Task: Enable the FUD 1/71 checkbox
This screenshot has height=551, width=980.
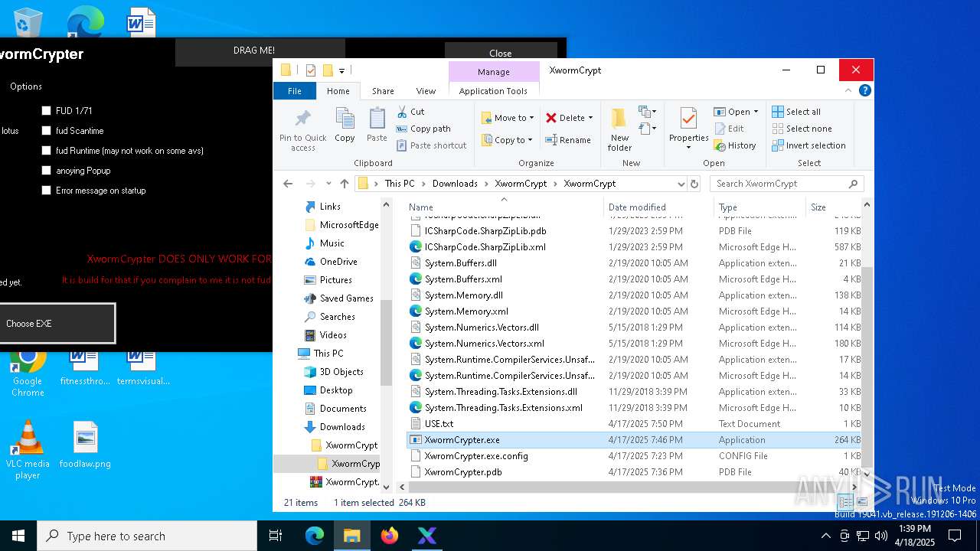Action: [47, 111]
